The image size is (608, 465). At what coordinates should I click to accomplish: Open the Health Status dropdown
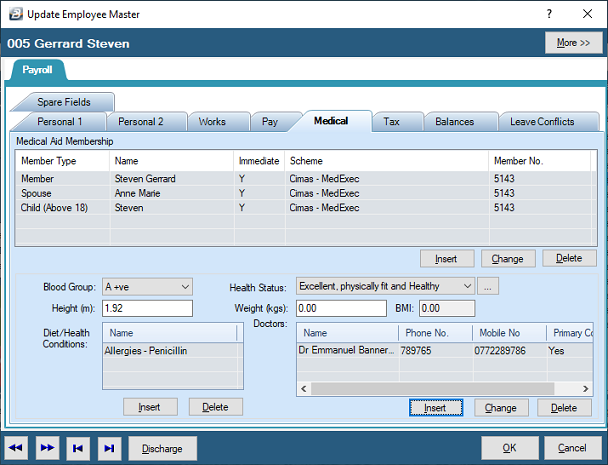click(385, 286)
